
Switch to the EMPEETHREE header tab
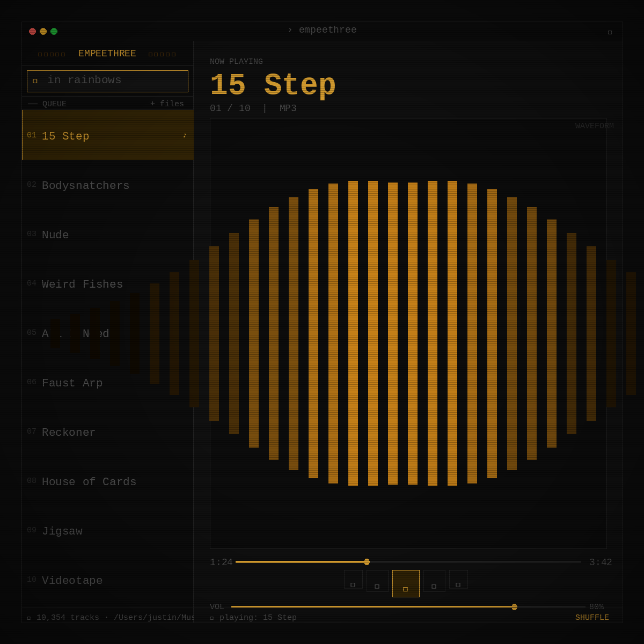107,54
